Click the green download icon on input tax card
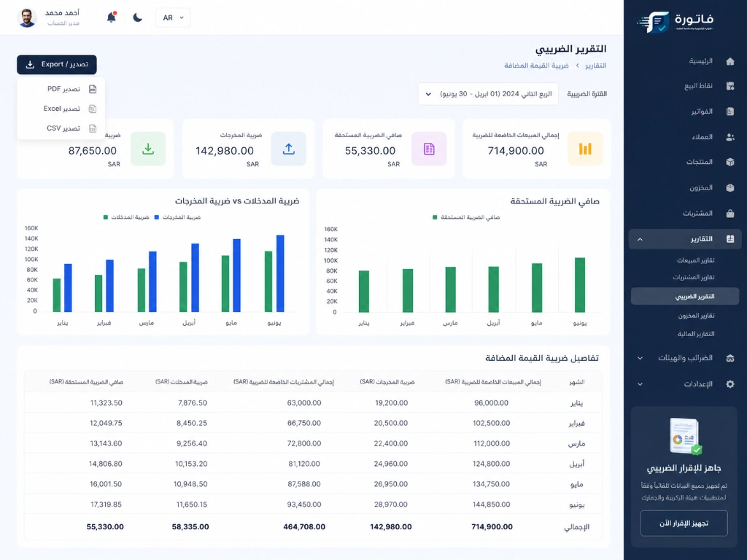The width and height of the screenshot is (747, 560). pyautogui.click(x=148, y=149)
